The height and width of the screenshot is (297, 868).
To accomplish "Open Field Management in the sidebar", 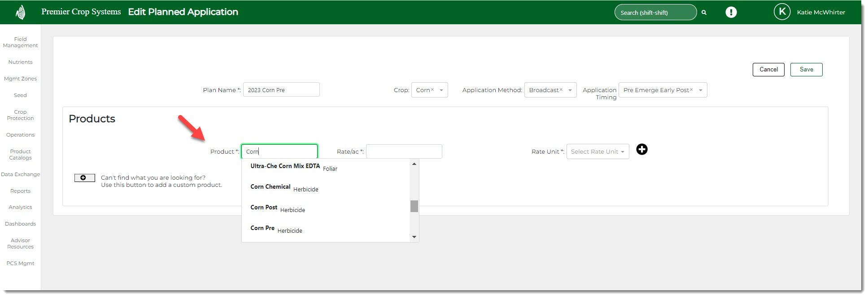I will coord(20,42).
